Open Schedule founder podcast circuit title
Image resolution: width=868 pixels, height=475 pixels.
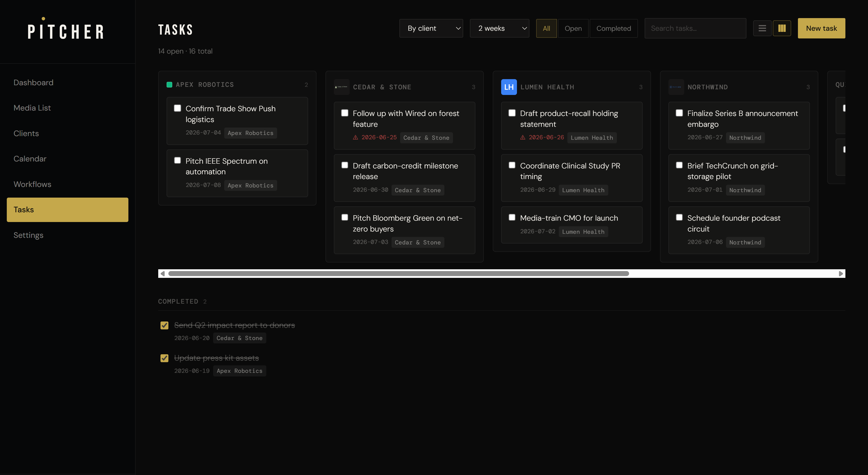734,223
